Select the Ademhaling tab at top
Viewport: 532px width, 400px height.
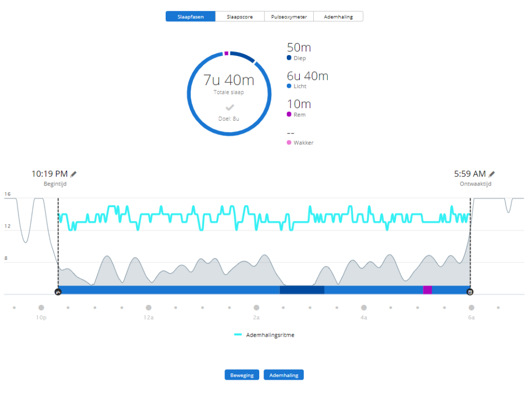tap(338, 17)
